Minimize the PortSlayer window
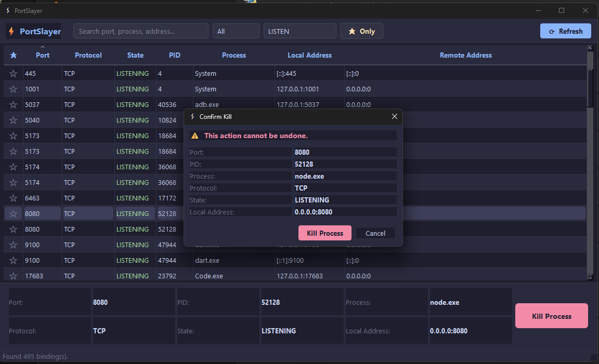599x364 pixels. tap(538, 10)
